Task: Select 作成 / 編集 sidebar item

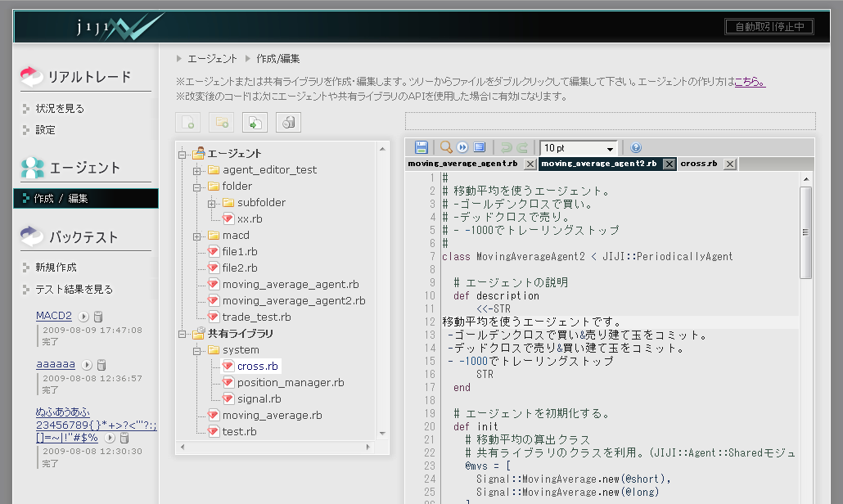Action: pyautogui.click(x=85, y=198)
